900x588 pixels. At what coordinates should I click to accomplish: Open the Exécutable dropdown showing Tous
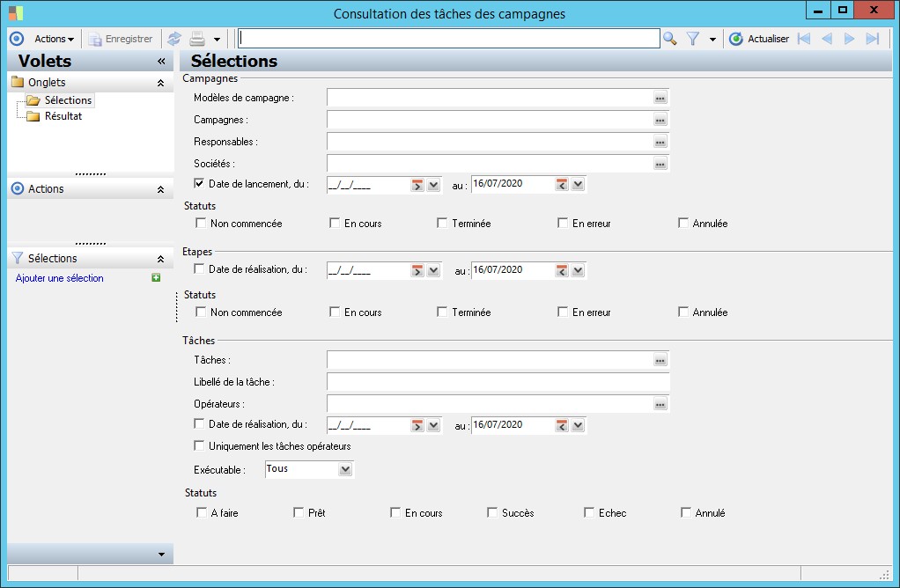click(x=345, y=470)
